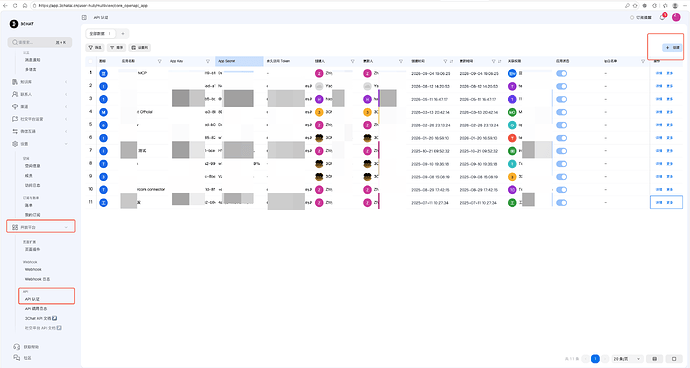690x368 pixels.
Task: Click the sidebar search field
Action: point(40,42)
